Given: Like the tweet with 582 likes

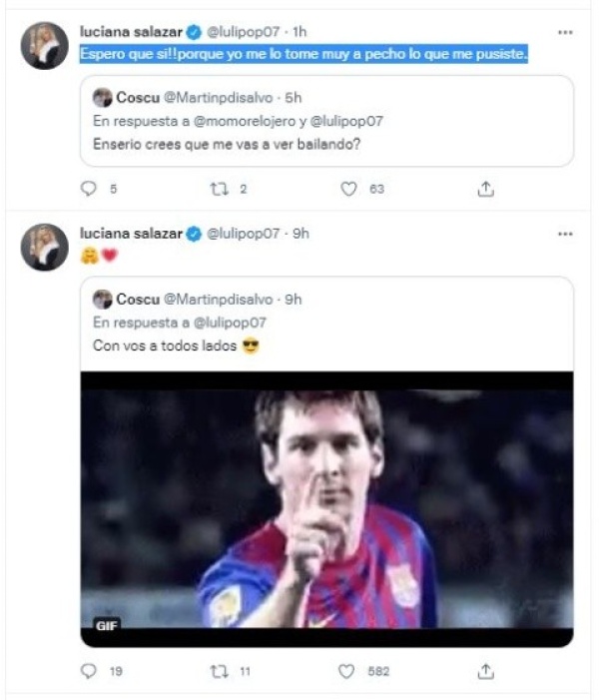Looking at the screenshot, I should tap(347, 672).
